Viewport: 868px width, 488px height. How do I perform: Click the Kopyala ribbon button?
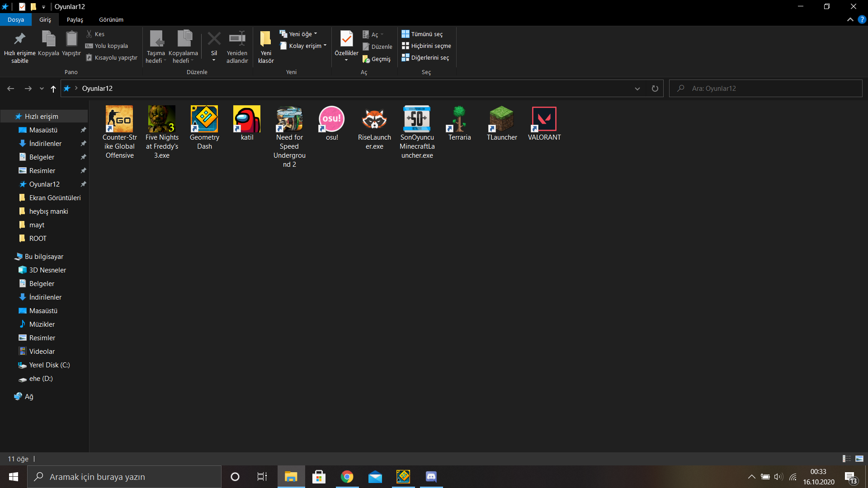[x=48, y=44]
